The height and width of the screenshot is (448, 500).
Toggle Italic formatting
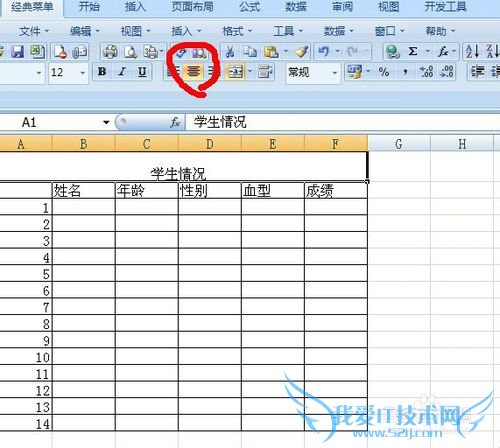coord(122,72)
